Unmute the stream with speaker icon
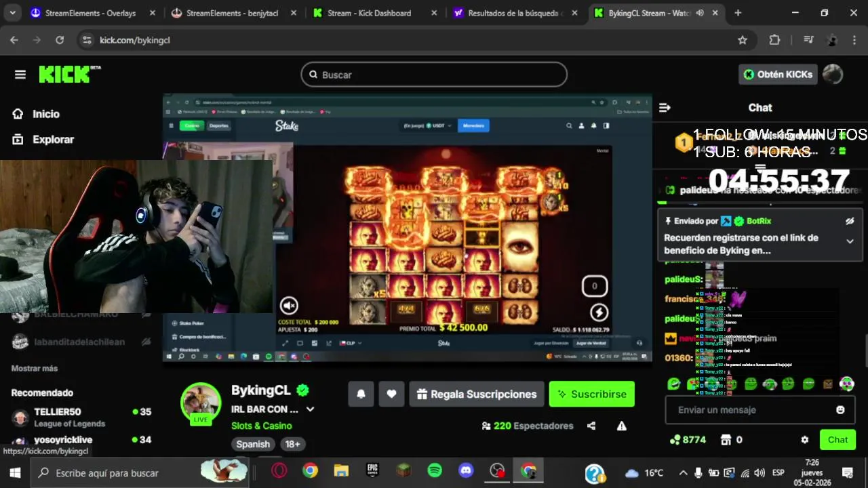The image size is (868, 488). point(289,306)
